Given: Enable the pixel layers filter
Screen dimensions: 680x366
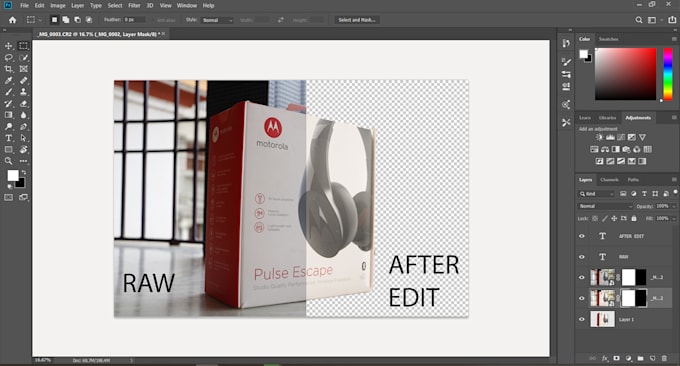Looking at the screenshot, I should point(623,193).
